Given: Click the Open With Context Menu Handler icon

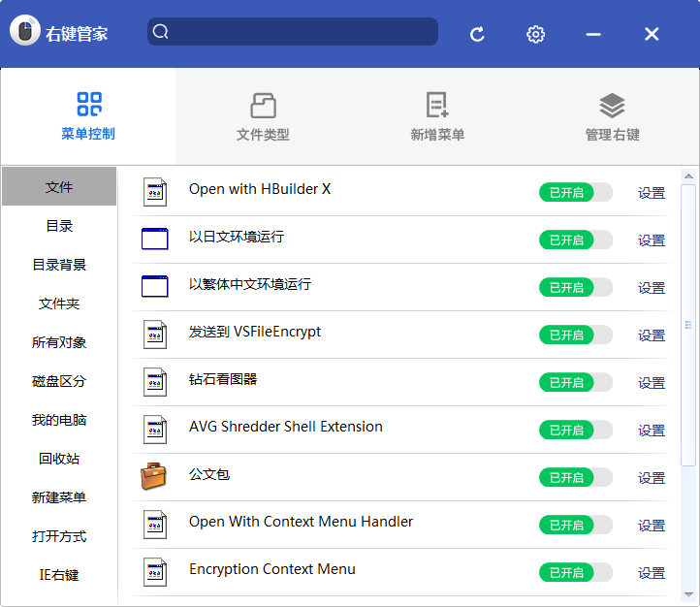Looking at the screenshot, I should (155, 525).
